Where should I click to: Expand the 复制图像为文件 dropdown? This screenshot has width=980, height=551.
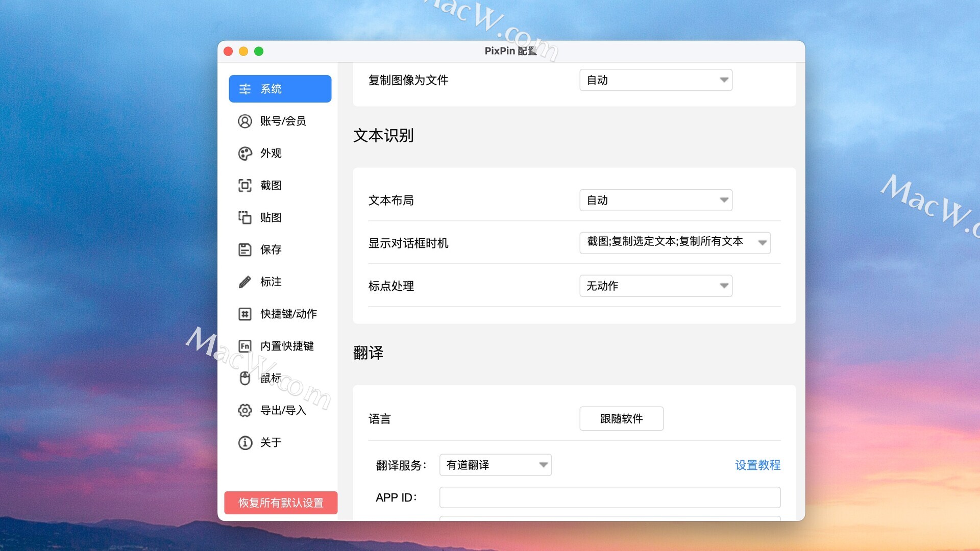coord(655,80)
